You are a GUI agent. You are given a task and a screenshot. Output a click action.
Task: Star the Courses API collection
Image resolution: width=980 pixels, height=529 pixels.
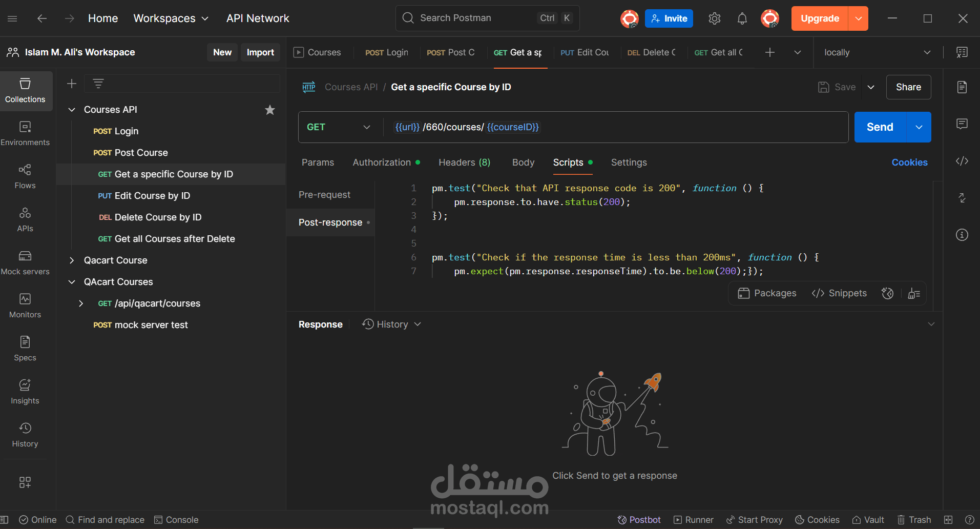point(270,110)
